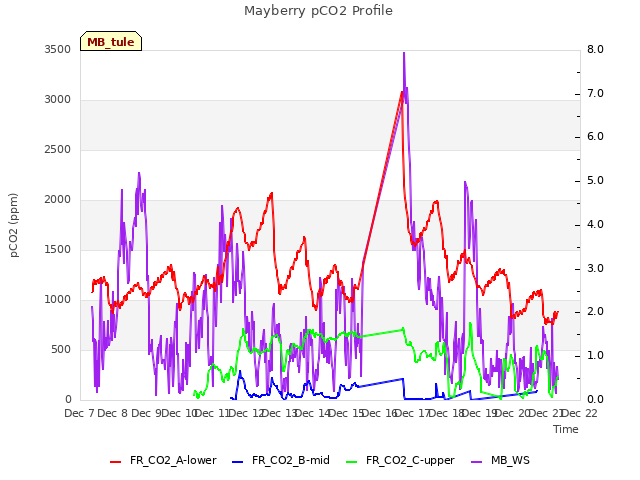Click the 2.0 right axis tick label
Viewport: 640px width, 480px height.
coord(595,311)
